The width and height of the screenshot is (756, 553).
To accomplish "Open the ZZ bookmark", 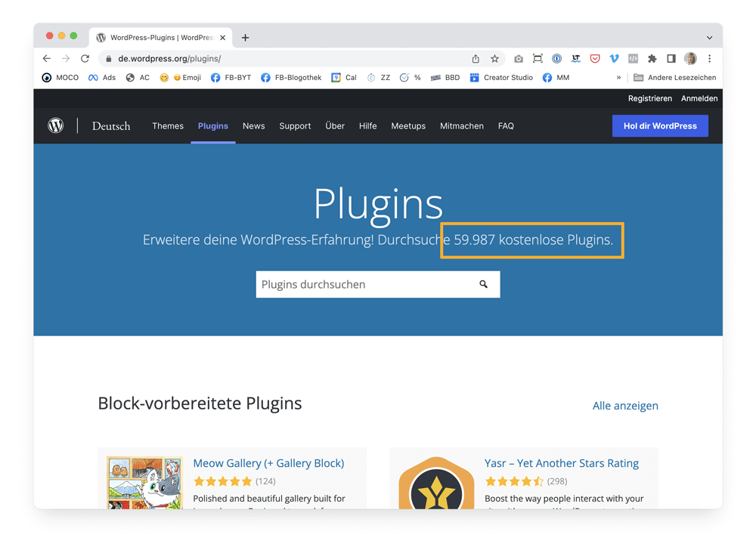I will [x=379, y=78].
